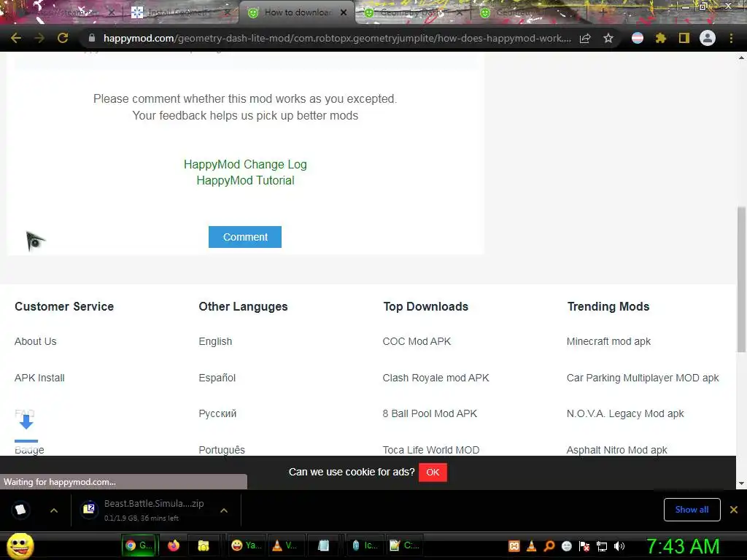Click the page vertical scrollbar thumb
The image size is (747, 560).
tap(741, 279)
